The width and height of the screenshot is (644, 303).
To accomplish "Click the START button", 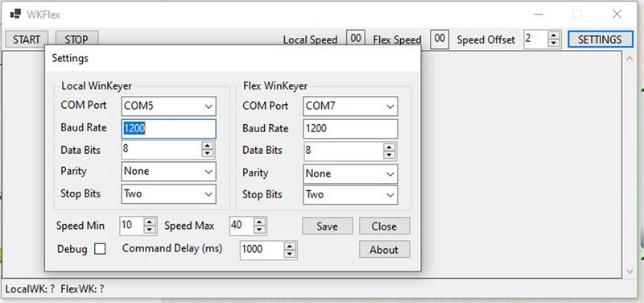I will click(x=27, y=39).
